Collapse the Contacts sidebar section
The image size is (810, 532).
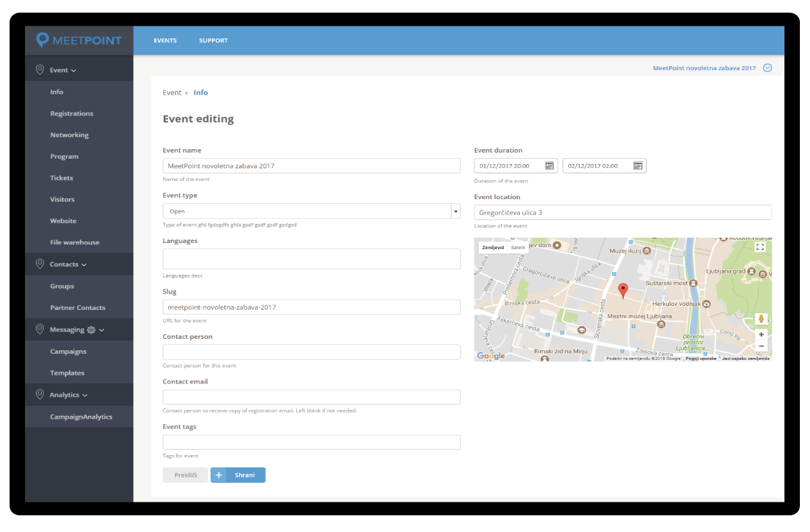tap(84, 265)
